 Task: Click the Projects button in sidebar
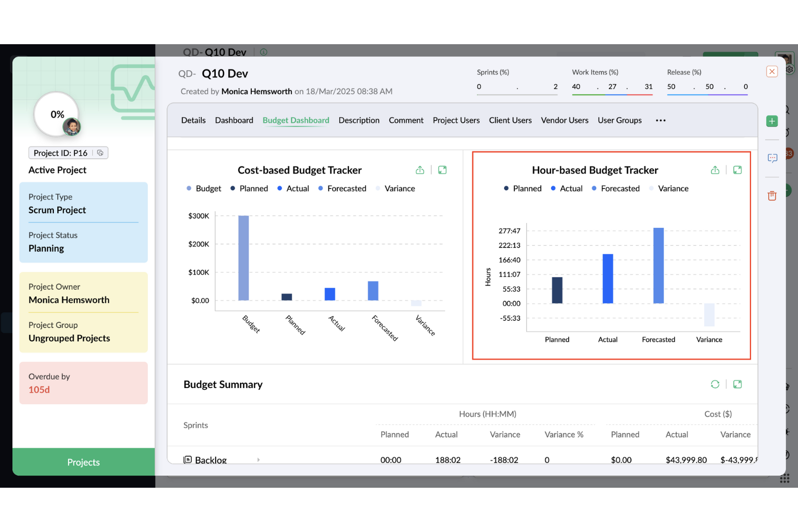pyautogui.click(x=83, y=462)
